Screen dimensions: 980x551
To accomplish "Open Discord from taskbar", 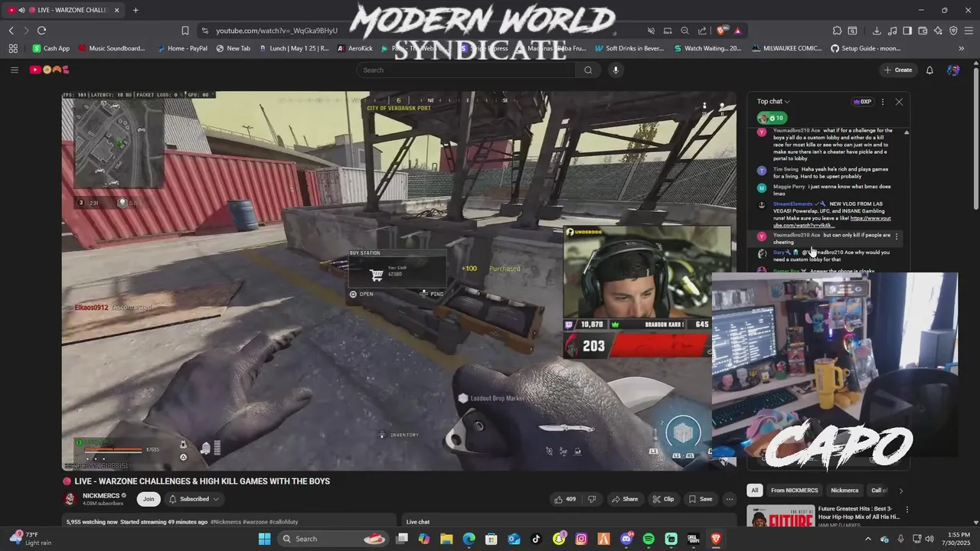I will (626, 539).
